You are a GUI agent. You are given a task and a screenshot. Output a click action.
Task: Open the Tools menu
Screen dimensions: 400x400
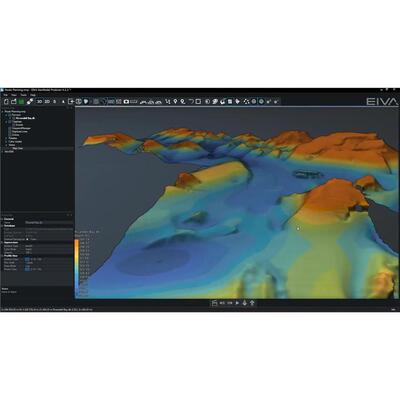[x=23, y=95]
